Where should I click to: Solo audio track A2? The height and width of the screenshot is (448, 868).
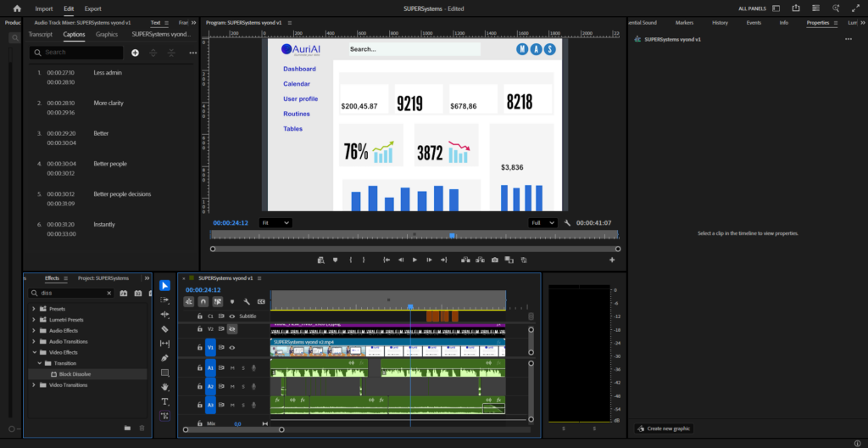pyautogui.click(x=242, y=386)
